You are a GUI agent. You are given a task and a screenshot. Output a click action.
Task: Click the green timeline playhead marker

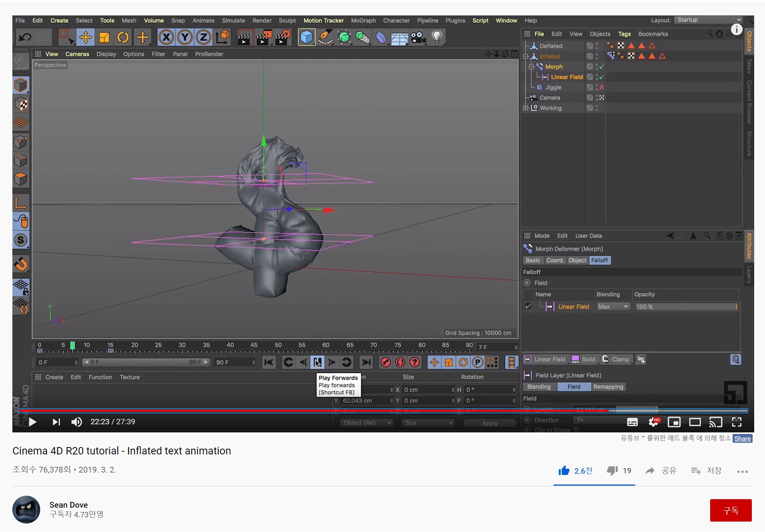pyautogui.click(x=72, y=346)
